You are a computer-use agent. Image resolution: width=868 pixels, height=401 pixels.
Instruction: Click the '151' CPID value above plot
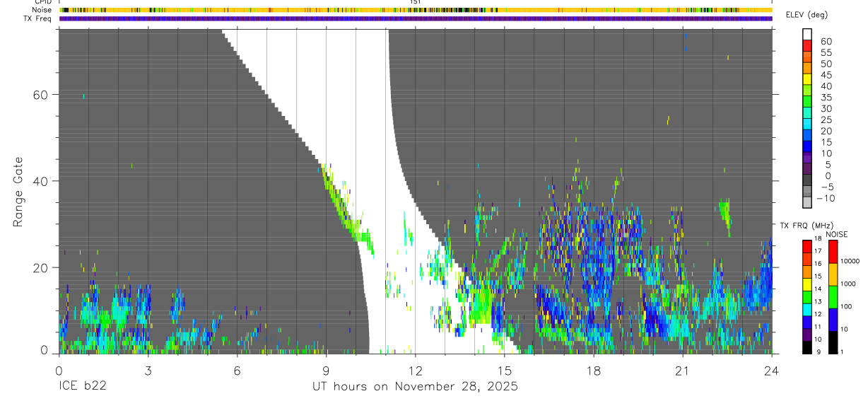416,2
